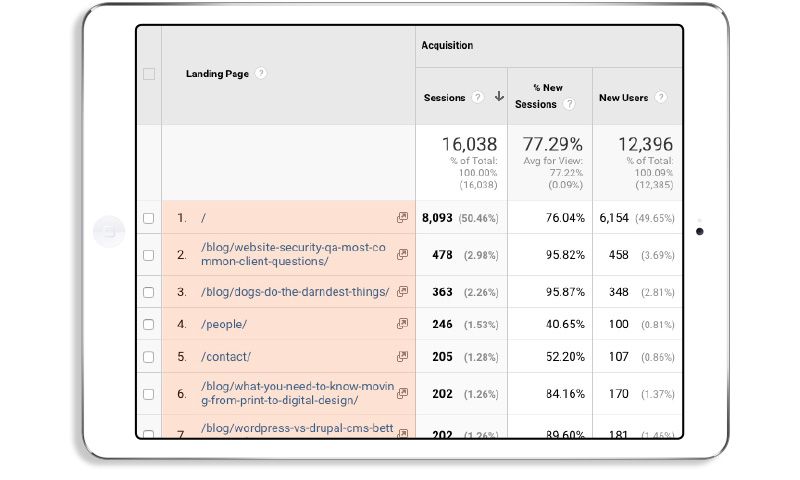800x480 pixels.
Task: Check the box for website-security-qa row
Action: [x=148, y=255]
